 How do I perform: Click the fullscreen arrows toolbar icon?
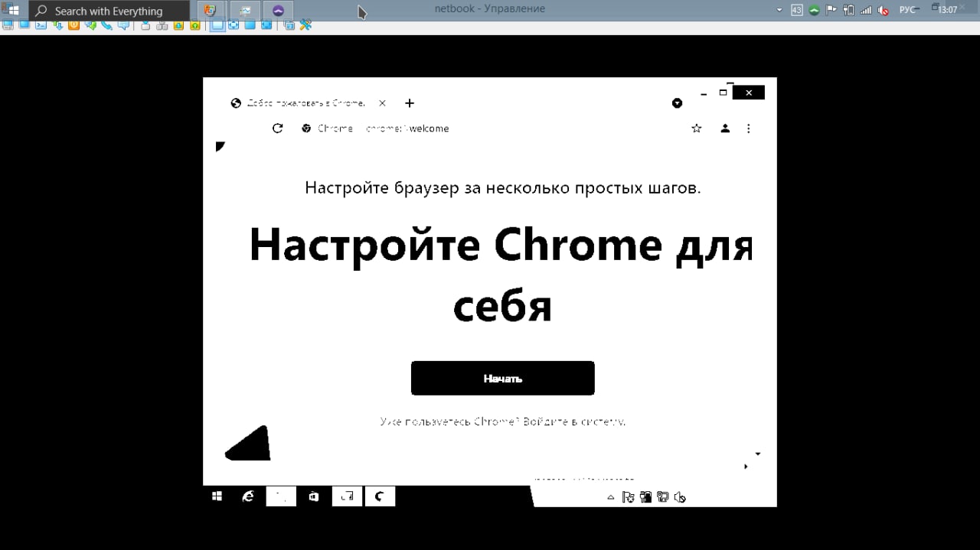234,25
